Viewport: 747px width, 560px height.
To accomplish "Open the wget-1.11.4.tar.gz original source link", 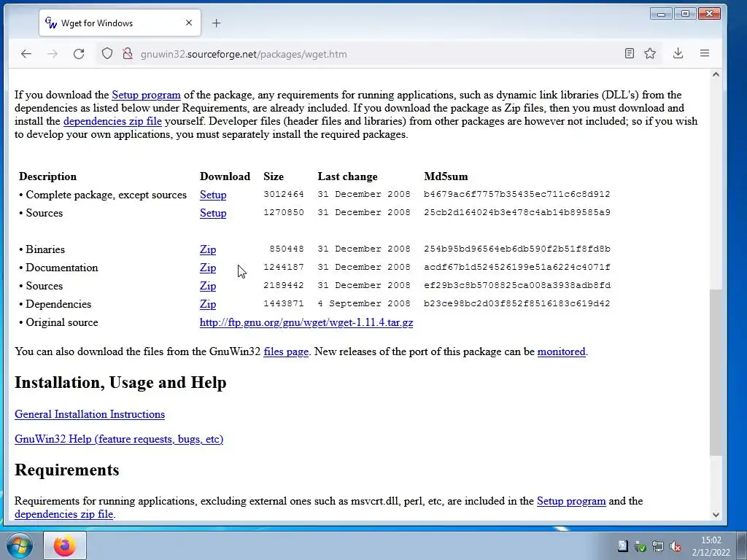I will point(306,322).
